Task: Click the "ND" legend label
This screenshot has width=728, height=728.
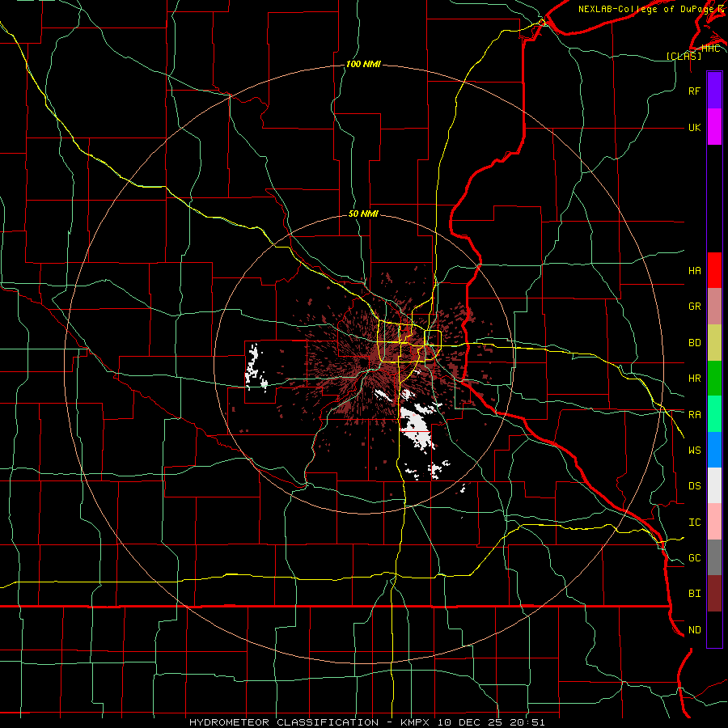Action: [695, 630]
